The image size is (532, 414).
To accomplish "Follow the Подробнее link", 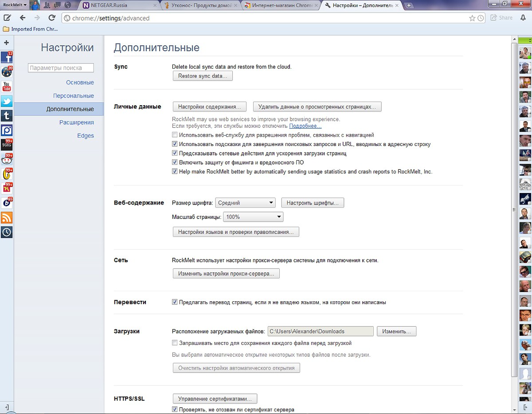I will [305, 126].
